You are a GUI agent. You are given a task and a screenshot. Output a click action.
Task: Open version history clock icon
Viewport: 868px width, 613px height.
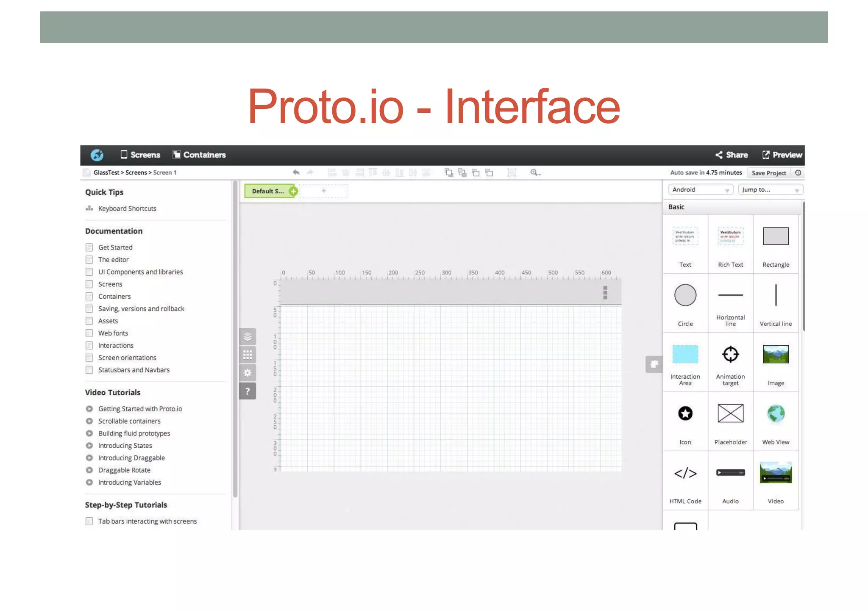point(798,173)
